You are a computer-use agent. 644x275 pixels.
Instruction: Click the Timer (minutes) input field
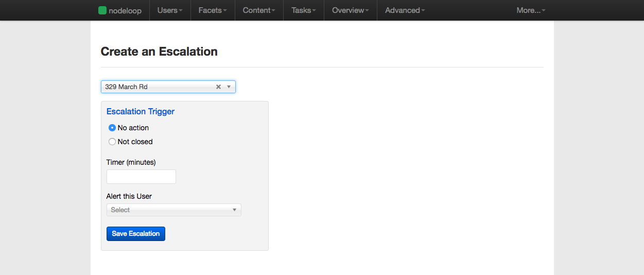(x=141, y=177)
